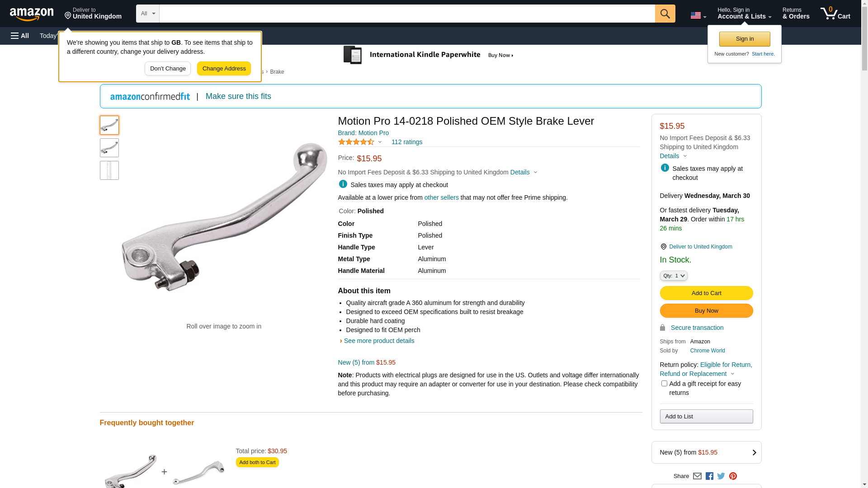Share product via email icon
868x488 pixels.
click(697, 476)
